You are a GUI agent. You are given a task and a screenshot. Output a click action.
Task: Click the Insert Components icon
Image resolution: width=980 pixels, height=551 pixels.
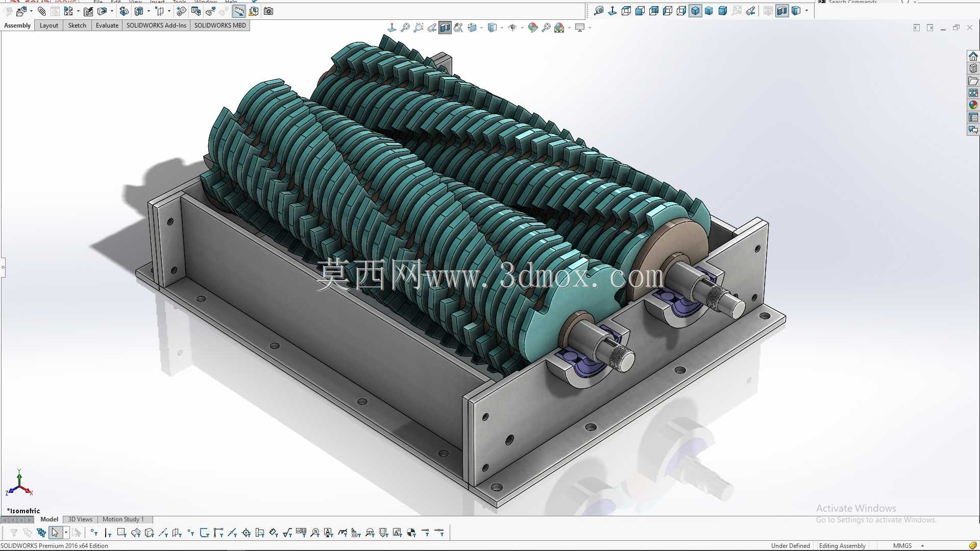point(21,11)
